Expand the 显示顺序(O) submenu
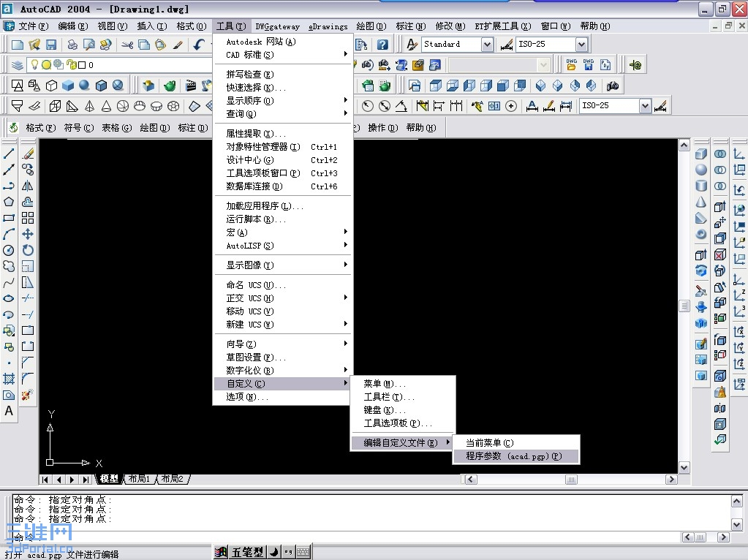 pos(284,101)
